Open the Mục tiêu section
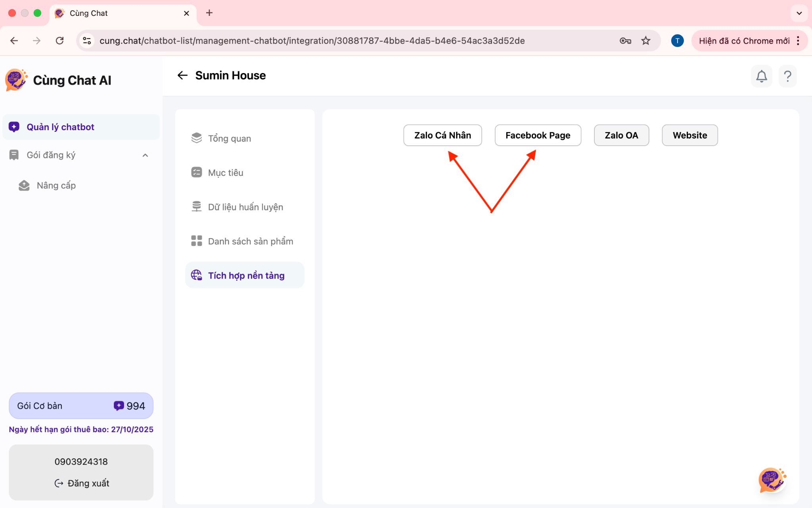Viewport: 812px width, 508px height. click(226, 173)
